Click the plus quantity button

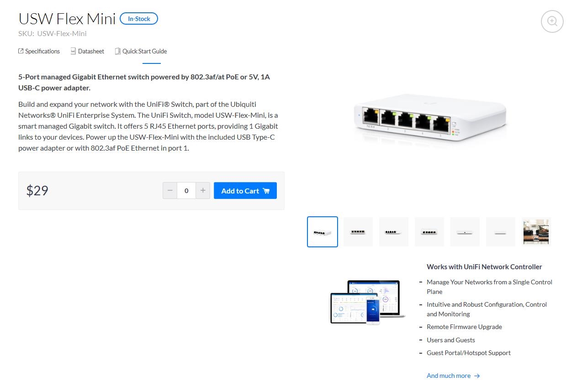pos(203,191)
